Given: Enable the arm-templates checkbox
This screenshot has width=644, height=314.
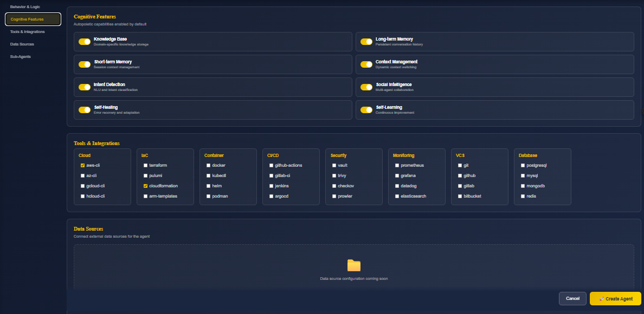Looking at the screenshot, I should coord(145,197).
